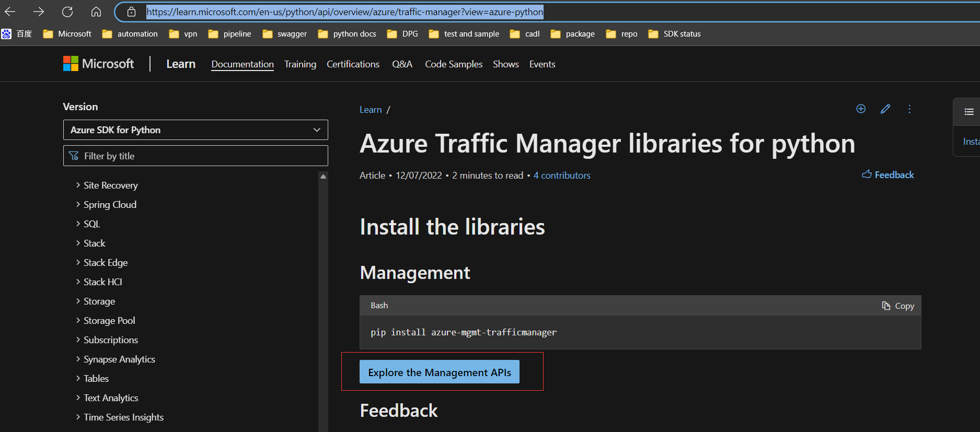The image size is (980, 432).
Task: Edit this article pencil icon
Action: tap(885, 109)
